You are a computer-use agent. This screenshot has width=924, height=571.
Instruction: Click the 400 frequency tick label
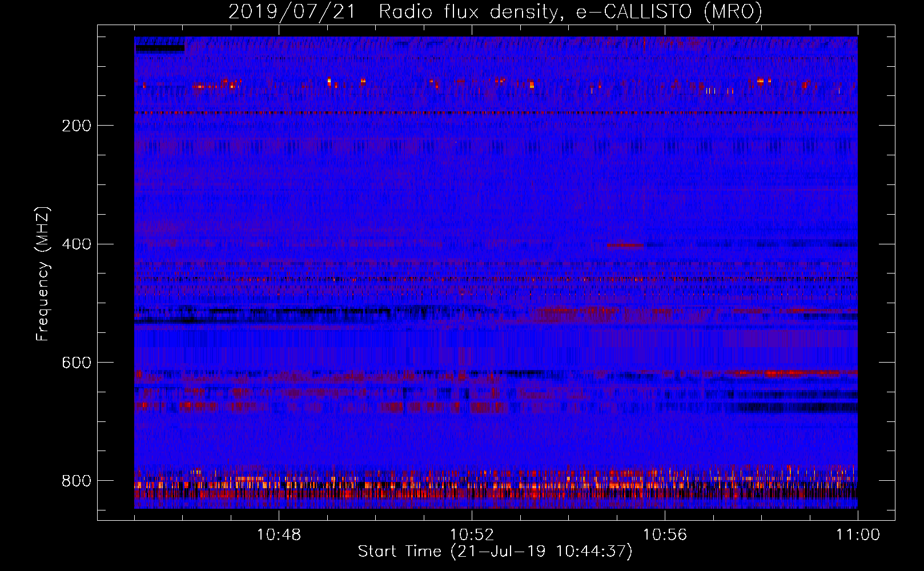(x=76, y=244)
